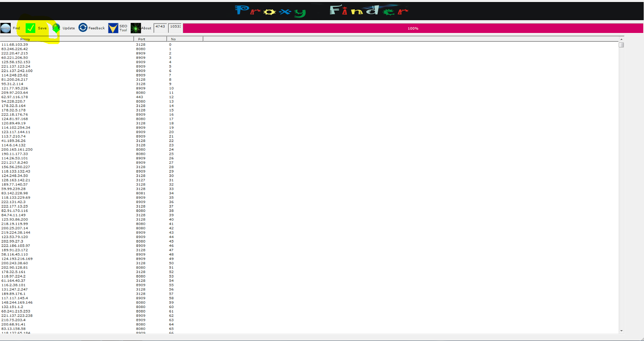Select proxy 221.137.242.100
This screenshot has height=341, width=644.
point(17,71)
